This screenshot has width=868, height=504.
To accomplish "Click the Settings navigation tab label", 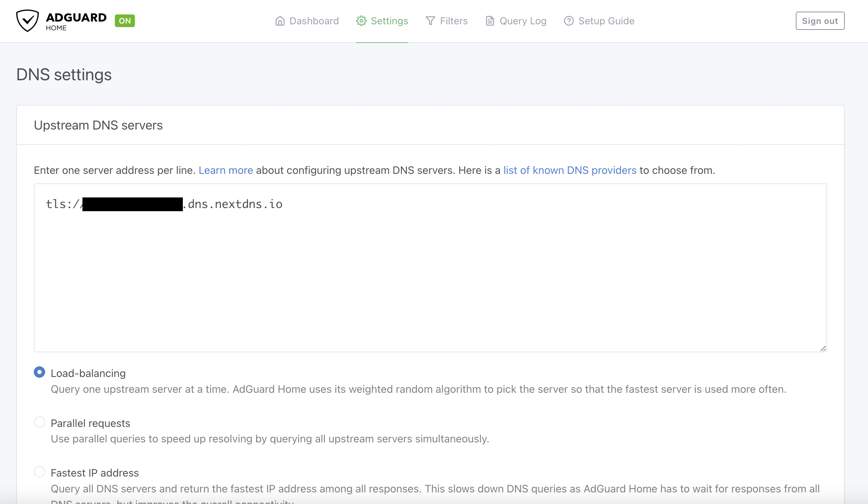I will tap(389, 21).
